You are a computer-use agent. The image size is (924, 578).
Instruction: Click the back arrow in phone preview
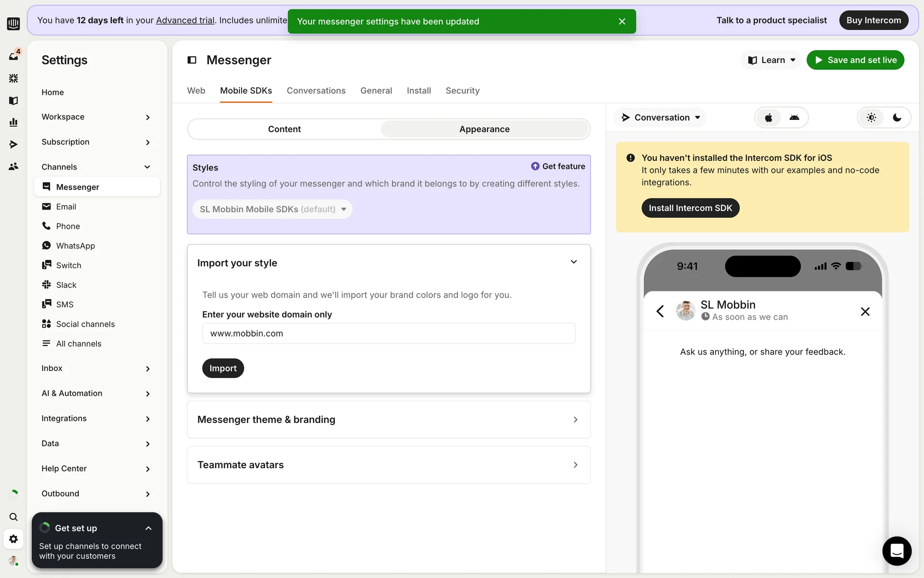pyautogui.click(x=660, y=311)
